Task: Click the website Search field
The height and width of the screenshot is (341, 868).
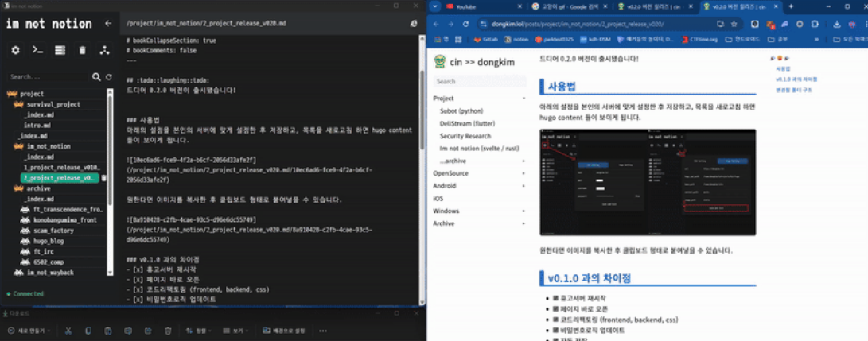Action: [x=479, y=81]
